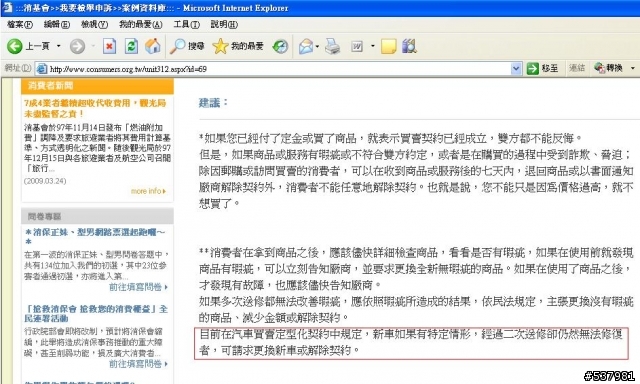This screenshot has width=640, height=384.
Task: Click the more info link
Action: tap(148, 191)
